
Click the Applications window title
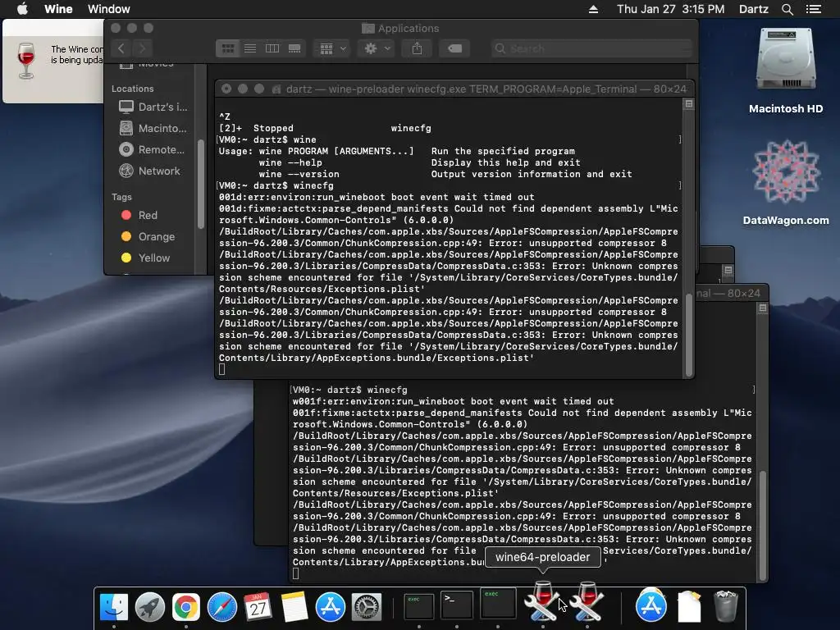409,29
